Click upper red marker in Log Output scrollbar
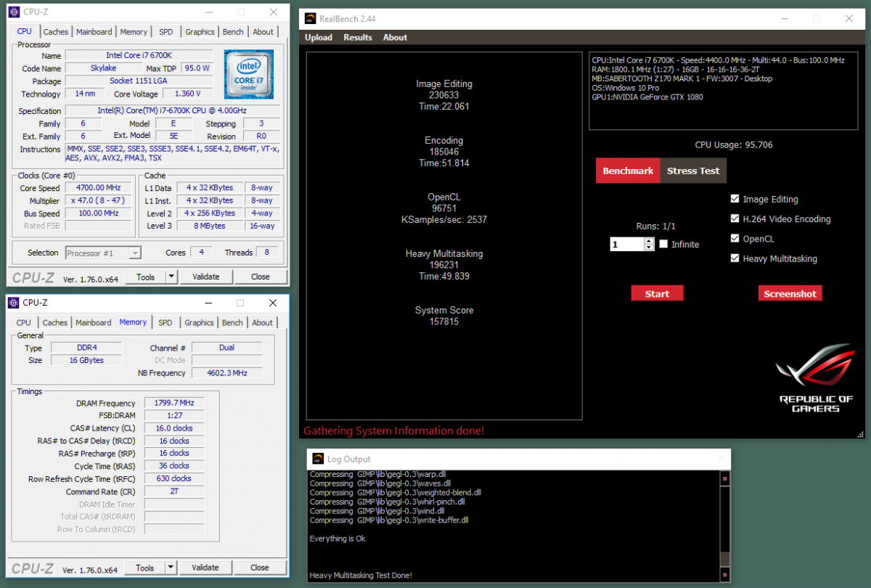 (724, 478)
